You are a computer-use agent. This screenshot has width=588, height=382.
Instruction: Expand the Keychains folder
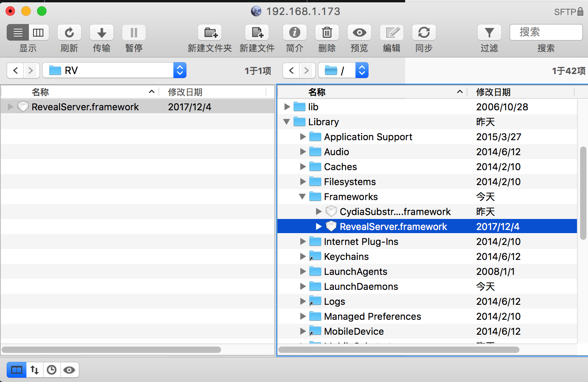[303, 256]
